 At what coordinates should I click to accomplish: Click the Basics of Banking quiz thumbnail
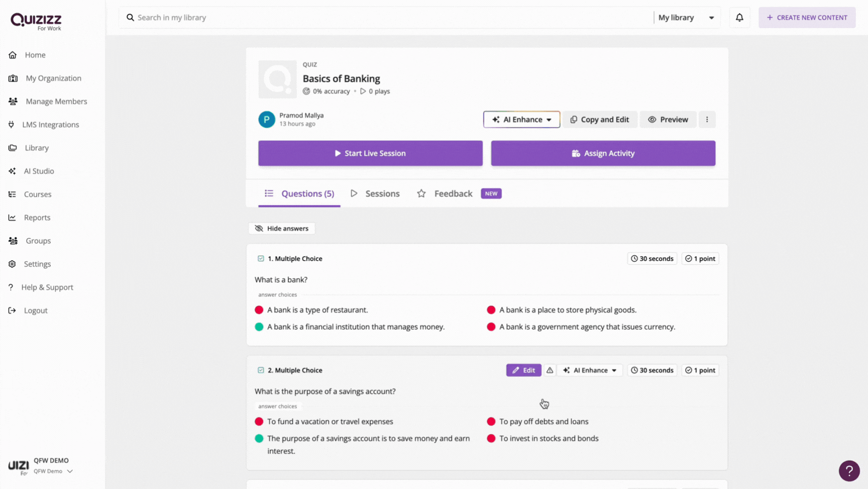[277, 79]
